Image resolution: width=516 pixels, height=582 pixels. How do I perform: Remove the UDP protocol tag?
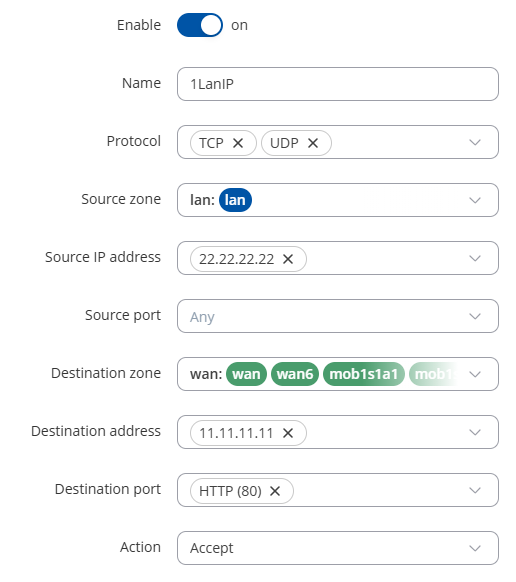pos(313,143)
